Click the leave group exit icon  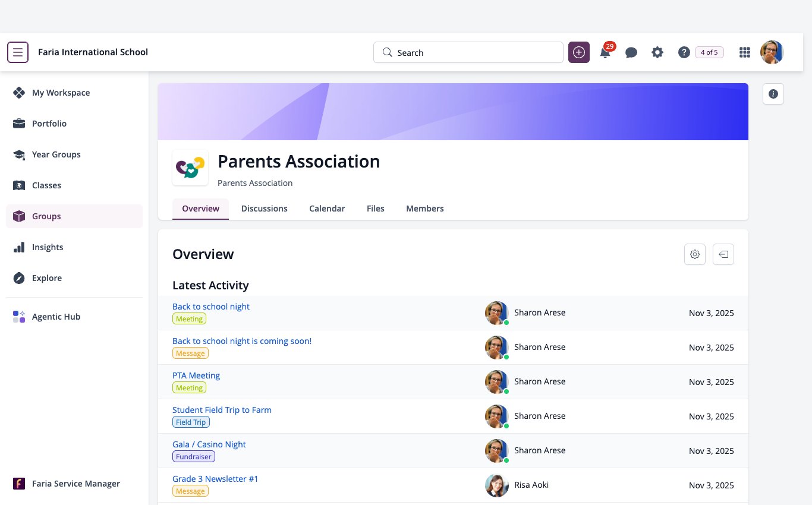723,254
